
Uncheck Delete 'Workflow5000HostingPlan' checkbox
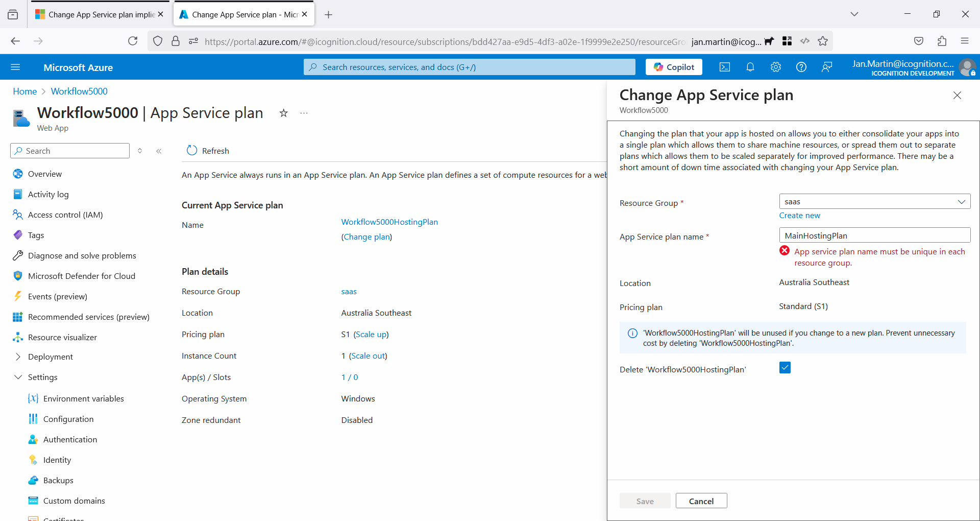point(785,368)
